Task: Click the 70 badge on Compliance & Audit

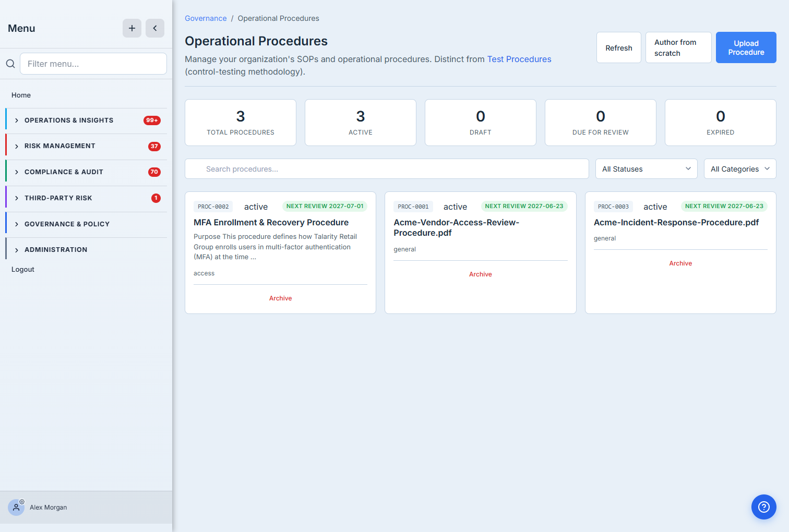Action: (x=154, y=172)
